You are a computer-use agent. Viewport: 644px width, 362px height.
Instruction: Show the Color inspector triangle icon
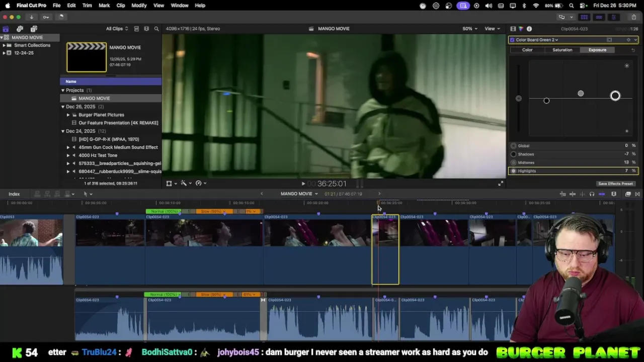tap(521, 29)
